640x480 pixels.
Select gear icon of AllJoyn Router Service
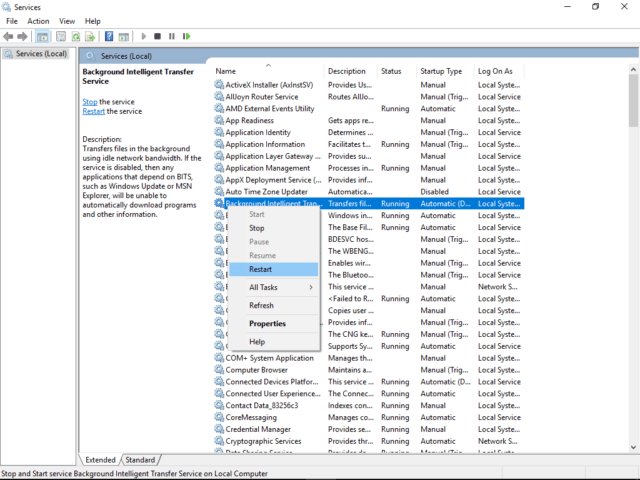(x=219, y=96)
